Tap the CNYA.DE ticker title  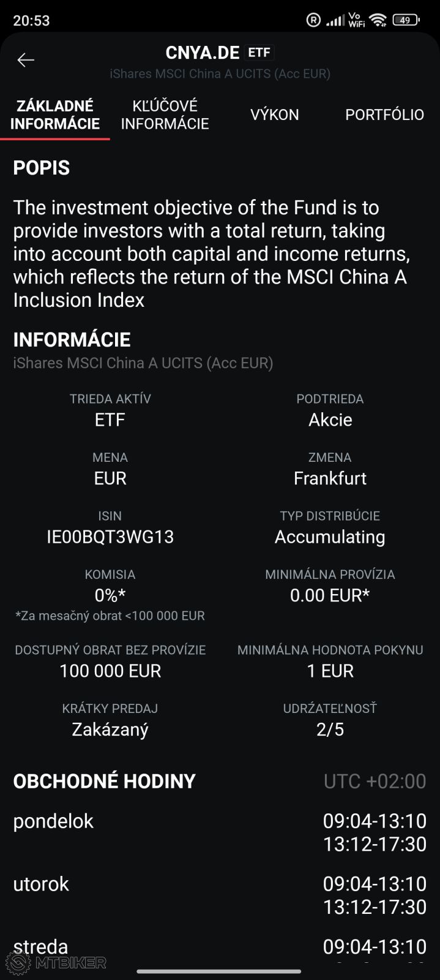[x=202, y=53]
